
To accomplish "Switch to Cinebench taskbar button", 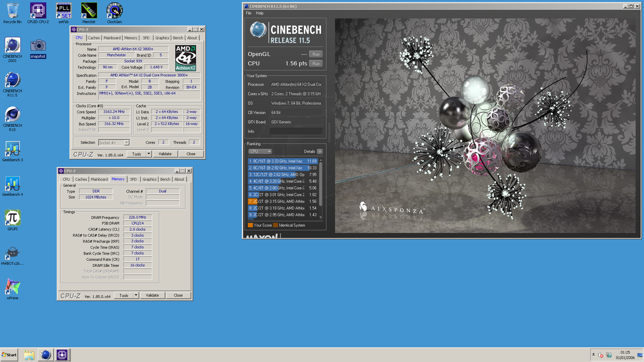I will 46,355.
